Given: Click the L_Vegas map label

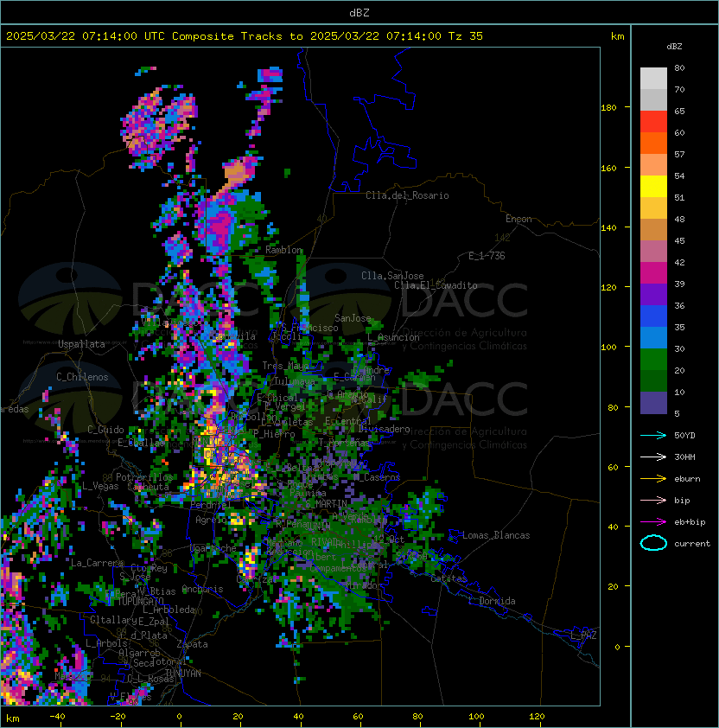Looking at the screenshot, I should point(100,486).
